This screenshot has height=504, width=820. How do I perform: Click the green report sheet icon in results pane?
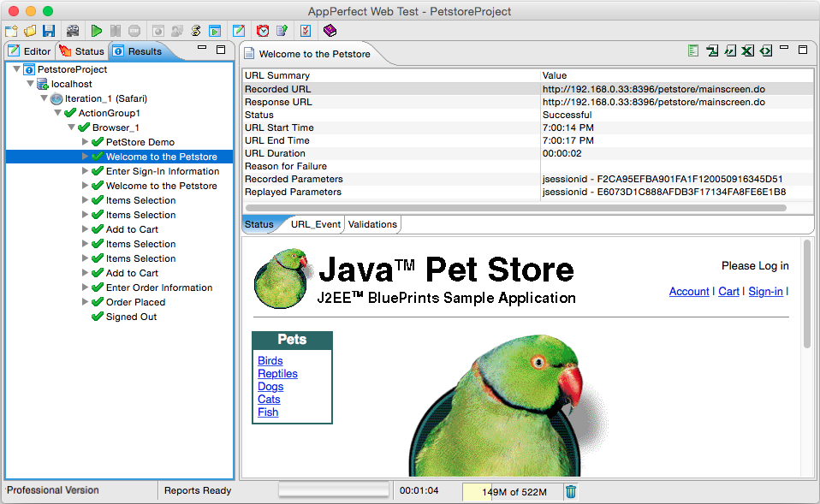click(x=693, y=50)
